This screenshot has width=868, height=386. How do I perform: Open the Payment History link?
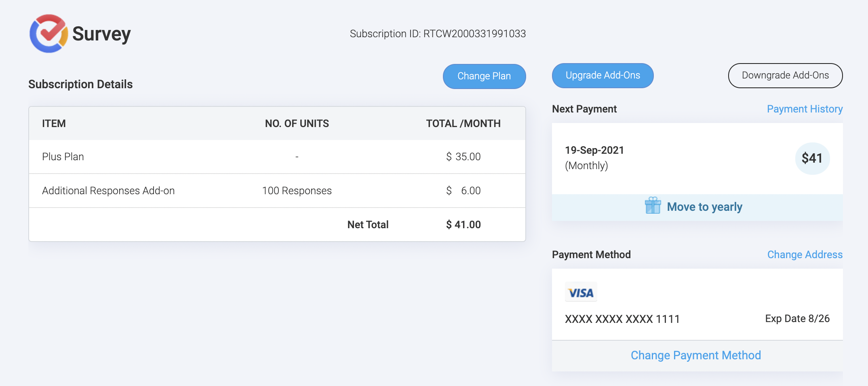coord(805,109)
